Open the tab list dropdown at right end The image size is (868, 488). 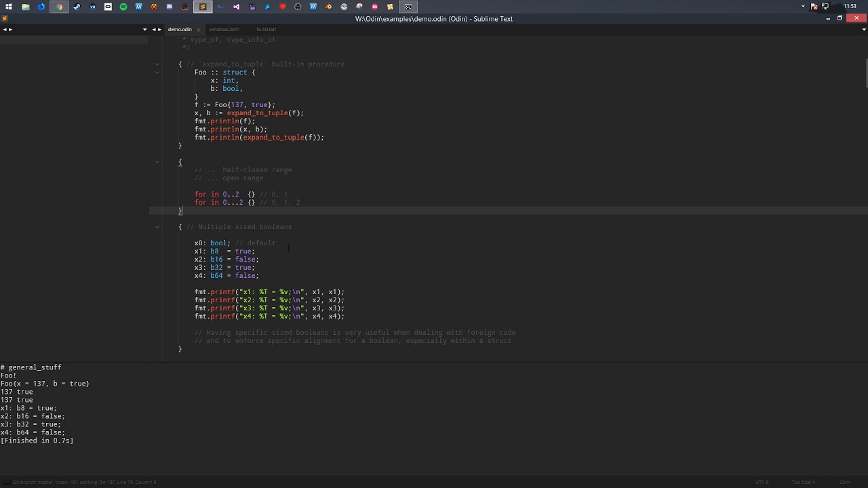(864, 29)
